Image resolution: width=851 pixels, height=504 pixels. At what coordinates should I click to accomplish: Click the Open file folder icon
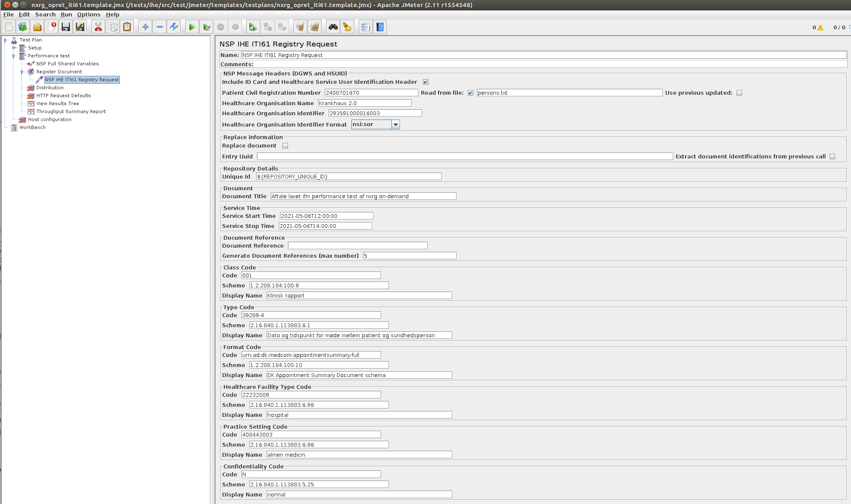tap(37, 27)
